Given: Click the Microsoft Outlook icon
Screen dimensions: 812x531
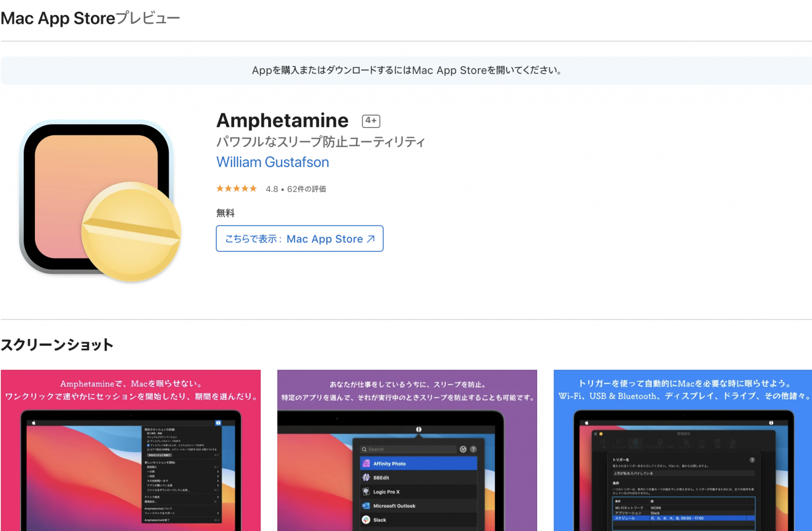Looking at the screenshot, I should coord(366,506).
